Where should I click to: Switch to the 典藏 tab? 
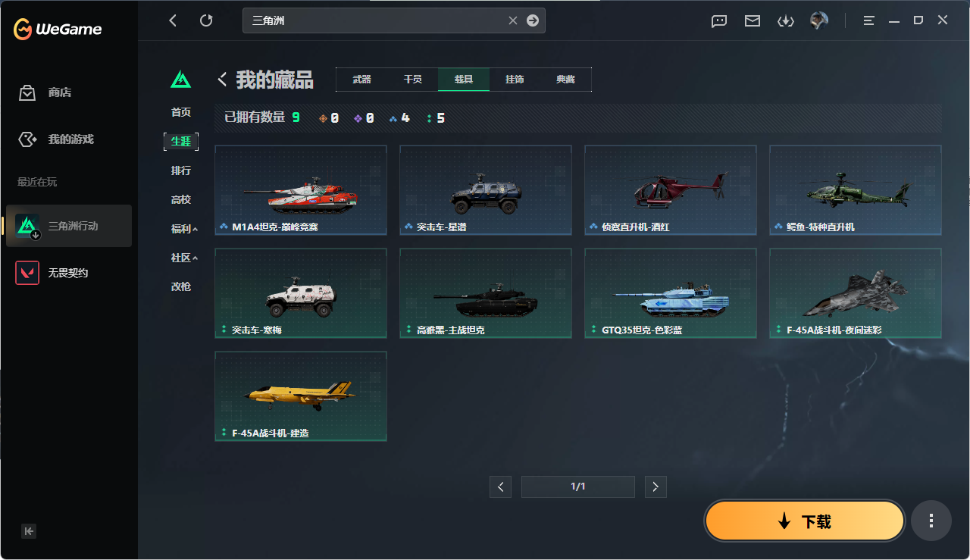(x=565, y=80)
